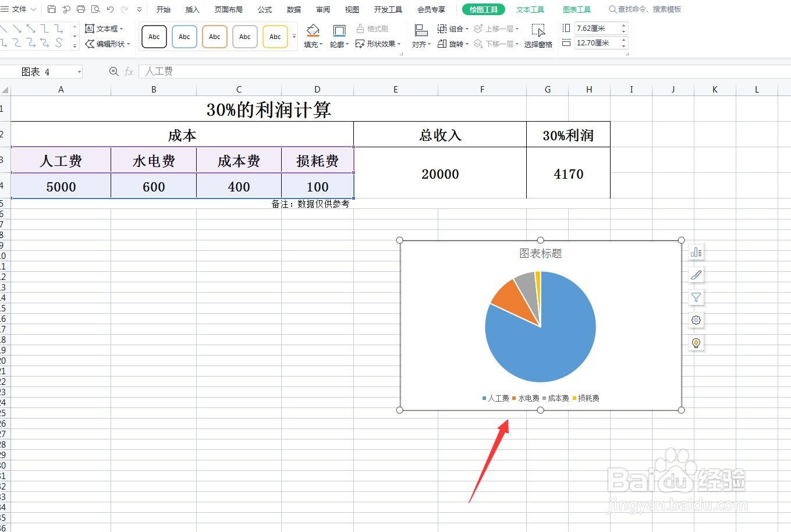Screen dimensions: 791x532
Task: Open the chart elements panel icon
Action: (696, 252)
